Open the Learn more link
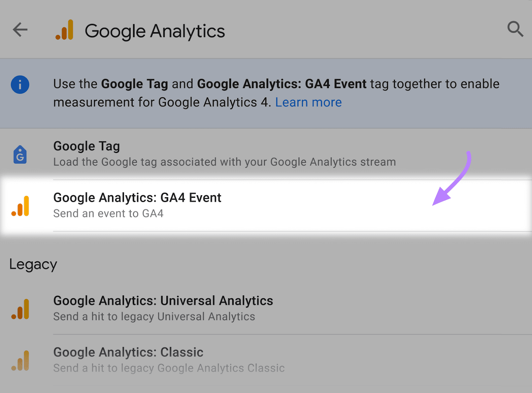 (309, 102)
